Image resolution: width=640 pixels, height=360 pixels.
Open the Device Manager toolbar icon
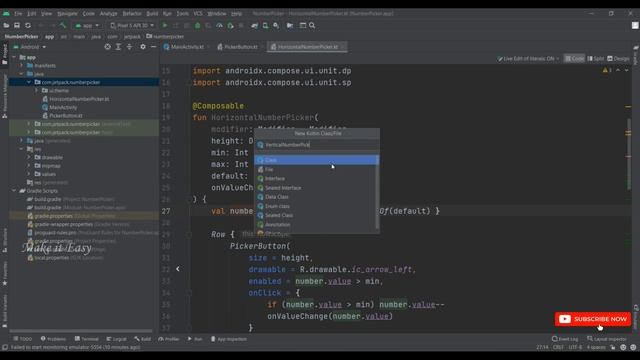(265, 25)
